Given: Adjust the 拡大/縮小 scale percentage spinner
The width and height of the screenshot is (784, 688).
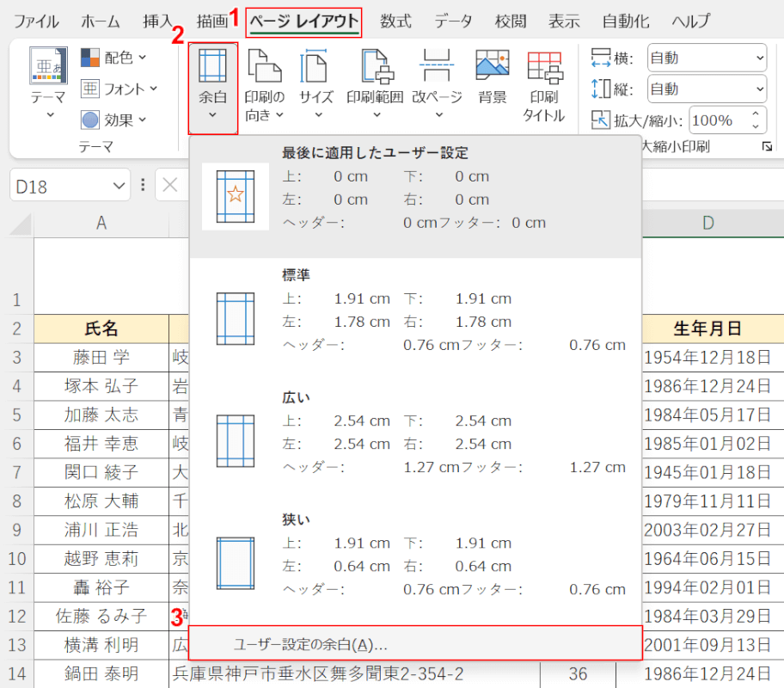Looking at the screenshot, I should click(756, 120).
